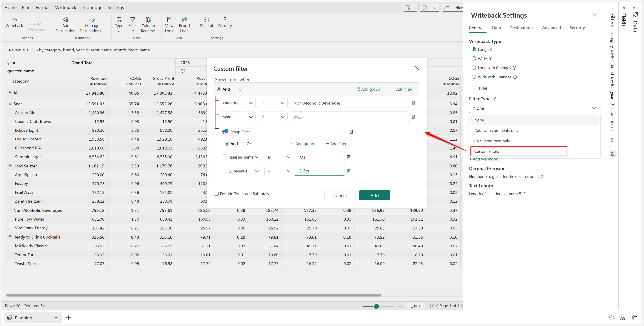644x326 pixels.
Task: Remove the quarter_name filter condition
Action: tap(349, 157)
